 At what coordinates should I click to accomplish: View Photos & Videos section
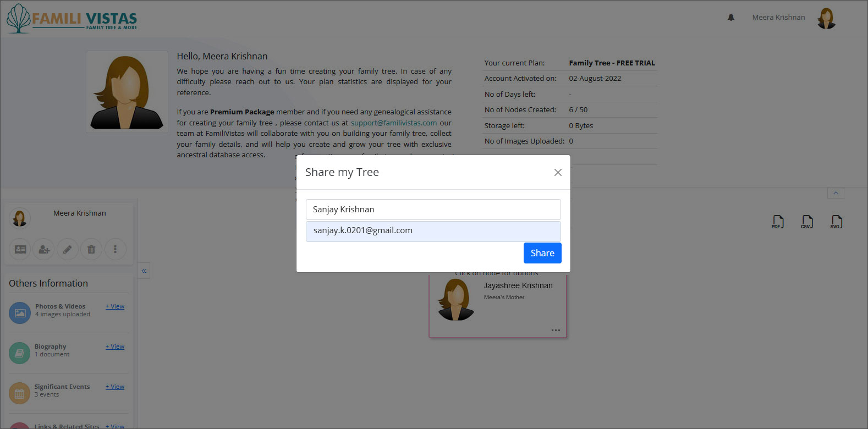coord(115,306)
